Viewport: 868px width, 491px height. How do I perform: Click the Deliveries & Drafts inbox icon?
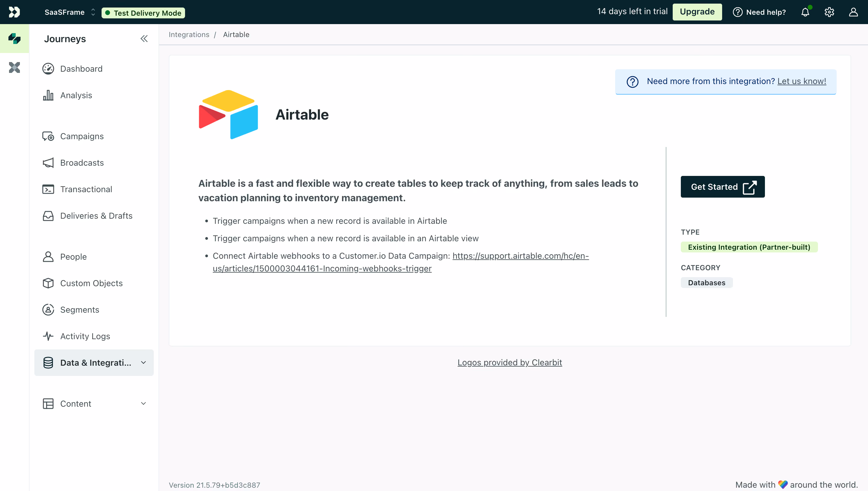pyautogui.click(x=48, y=216)
